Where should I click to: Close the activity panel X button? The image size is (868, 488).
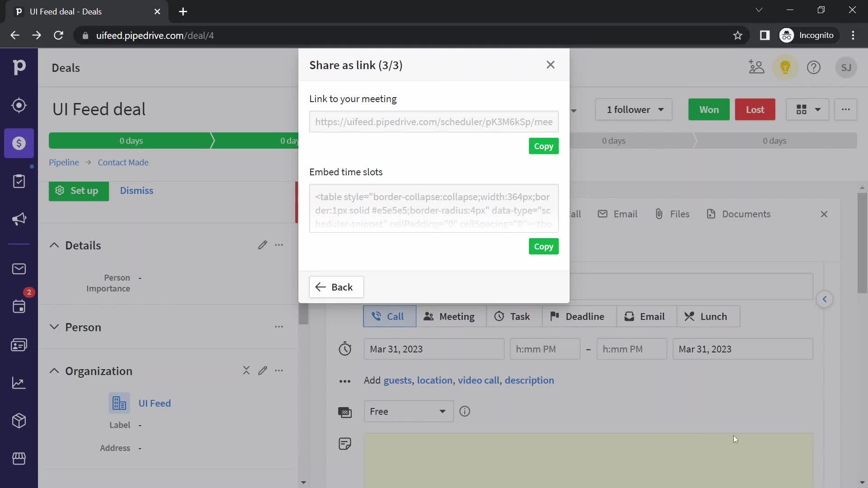[825, 214]
